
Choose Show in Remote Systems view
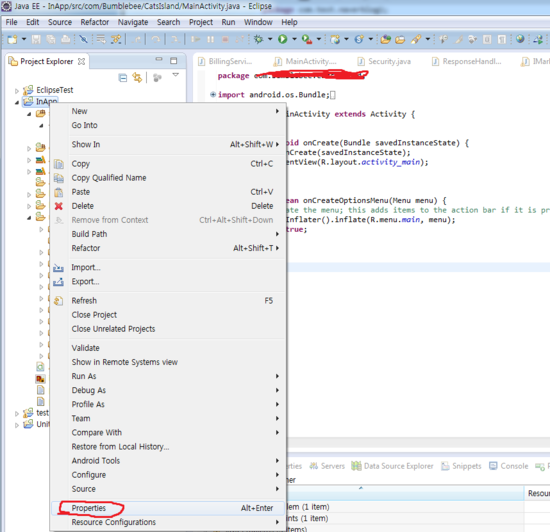(x=168, y=362)
